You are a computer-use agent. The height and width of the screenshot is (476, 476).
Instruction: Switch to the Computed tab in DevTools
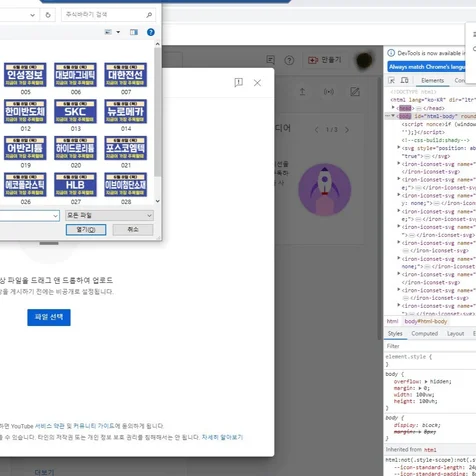[424, 333]
